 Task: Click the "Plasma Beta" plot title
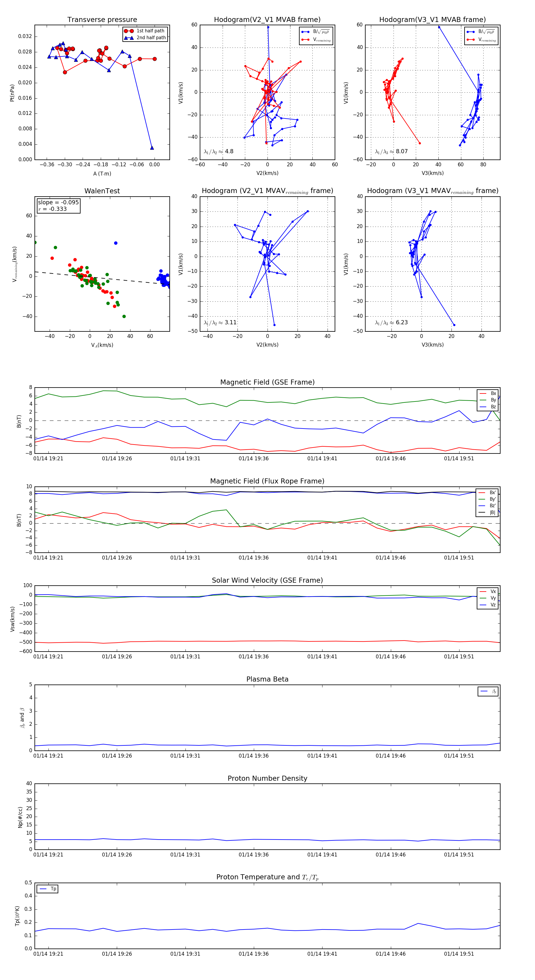[x=267, y=679]
